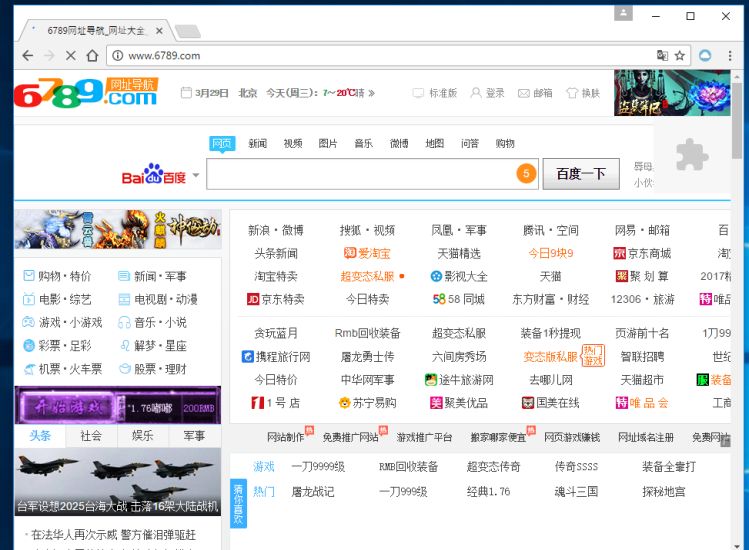Select the 图片 search tab
The height and width of the screenshot is (550, 749).
(328, 143)
